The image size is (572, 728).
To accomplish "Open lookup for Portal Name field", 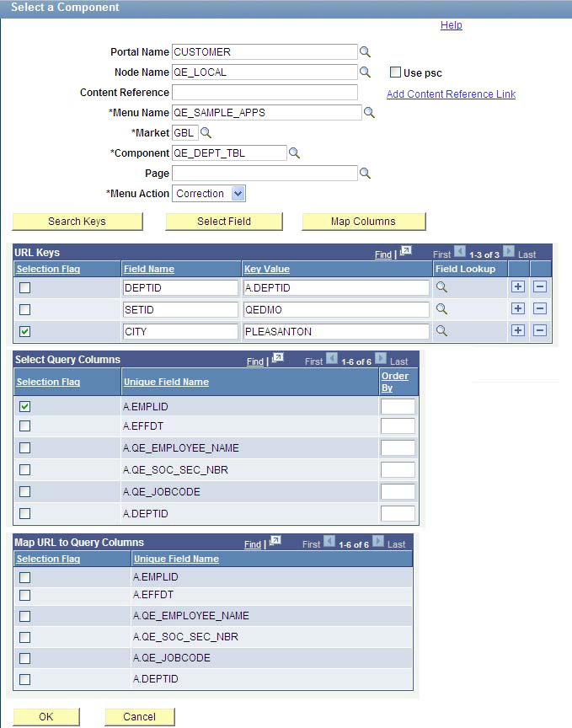I will pyautogui.click(x=365, y=52).
